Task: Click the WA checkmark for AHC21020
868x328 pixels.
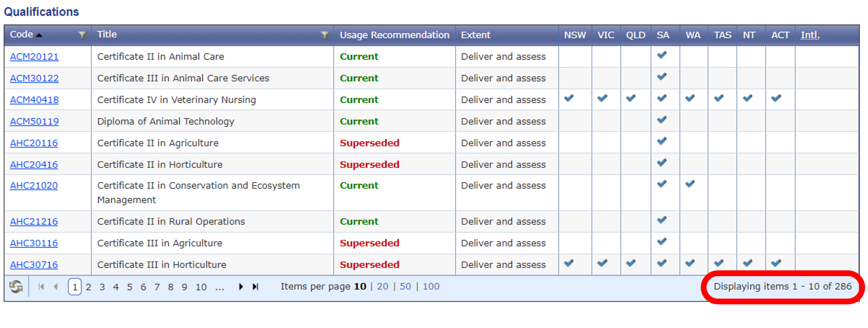Action: pos(690,184)
